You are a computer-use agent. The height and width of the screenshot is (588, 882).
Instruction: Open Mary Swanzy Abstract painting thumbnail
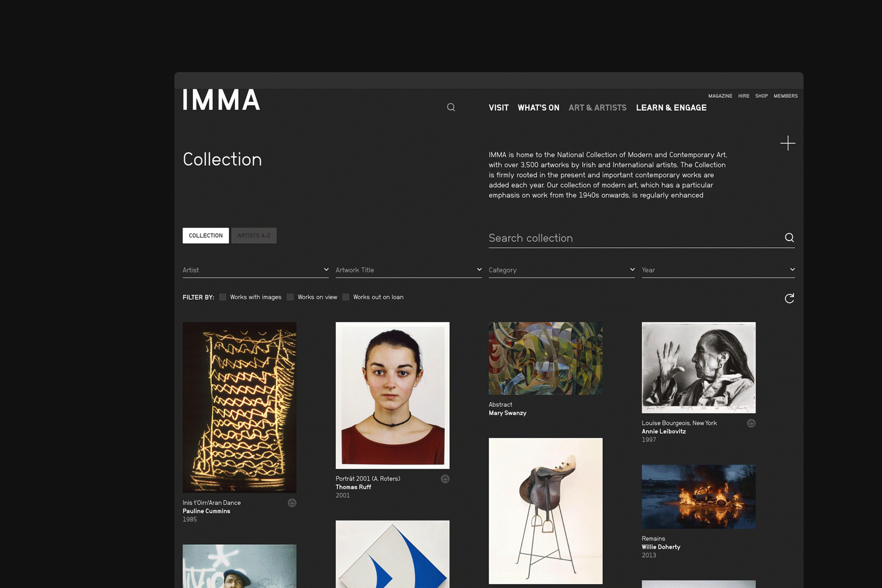tap(545, 358)
